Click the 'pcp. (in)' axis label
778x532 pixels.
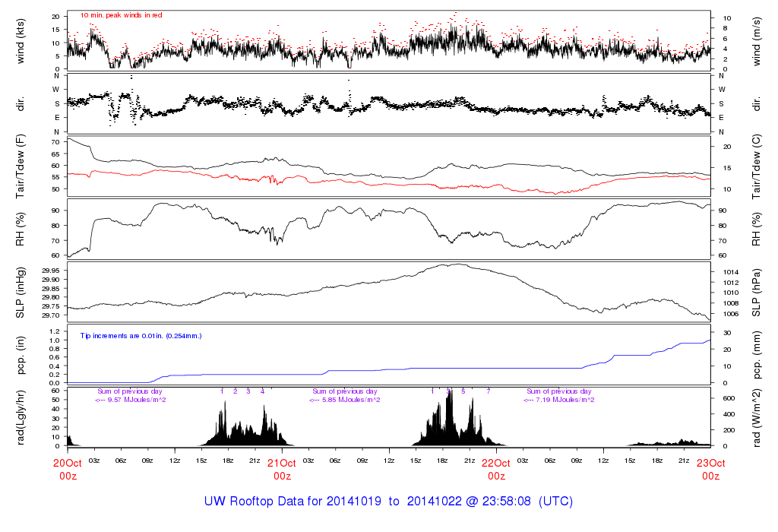coord(21,355)
